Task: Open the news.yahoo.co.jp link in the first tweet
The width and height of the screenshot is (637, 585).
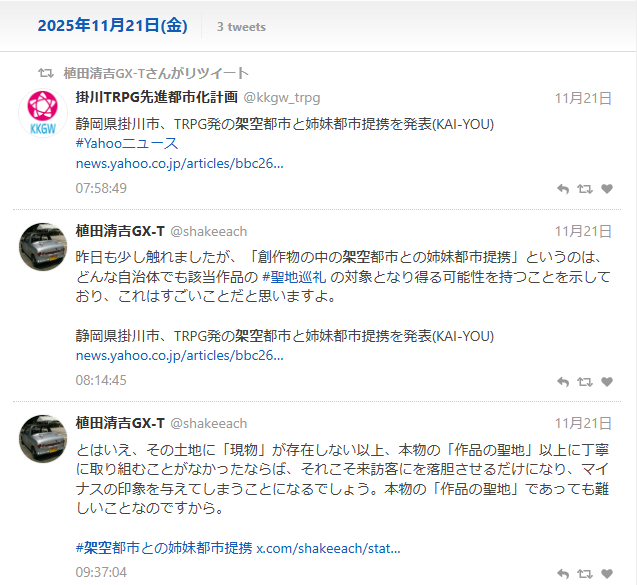Action: [x=180, y=163]
